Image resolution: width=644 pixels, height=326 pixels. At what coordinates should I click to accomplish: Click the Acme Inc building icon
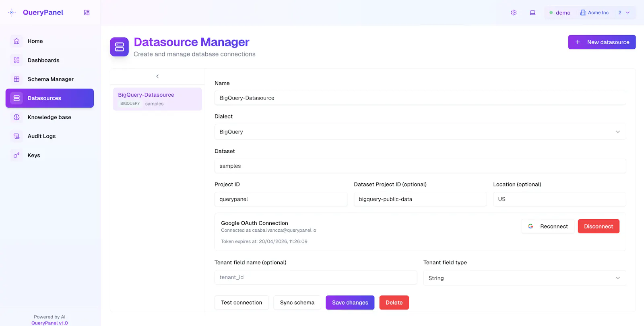pyautogui.click(x=583, y=12)
